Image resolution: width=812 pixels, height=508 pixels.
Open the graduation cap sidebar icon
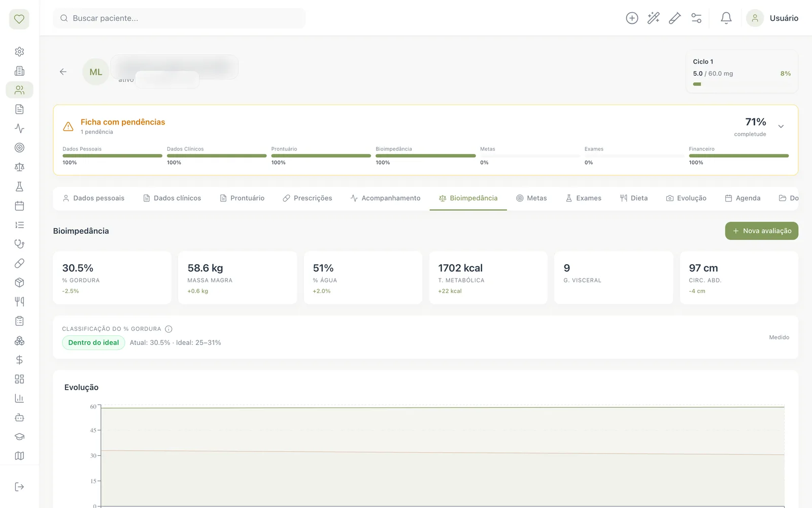coord(19,437)
